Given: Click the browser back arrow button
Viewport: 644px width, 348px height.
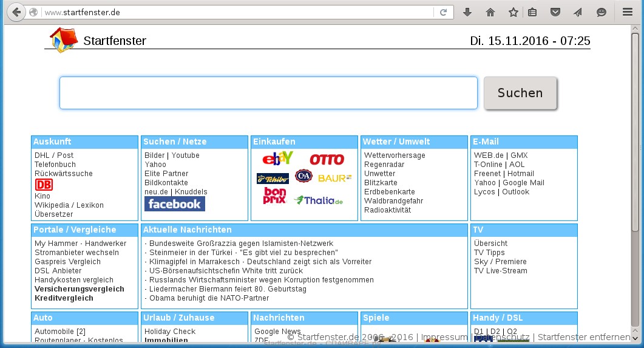Looking at the screenshot, I should 15,12.
